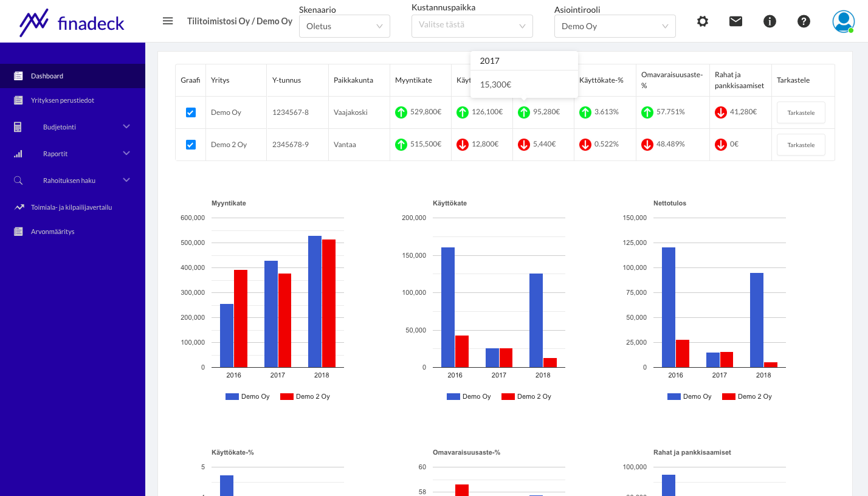Click the Yrityksen perustiedot sidebar icon
Screen dimensions: 868x496
[x=18, y=100]
